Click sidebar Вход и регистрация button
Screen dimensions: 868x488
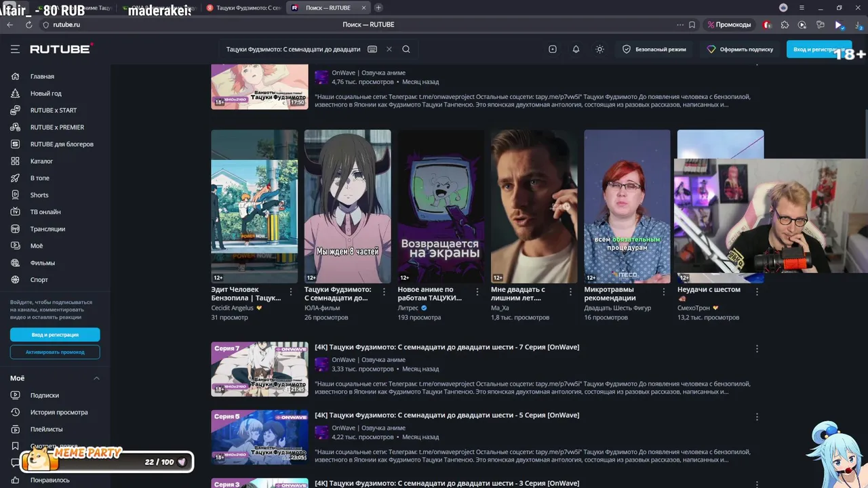click(x=55, y=335)
